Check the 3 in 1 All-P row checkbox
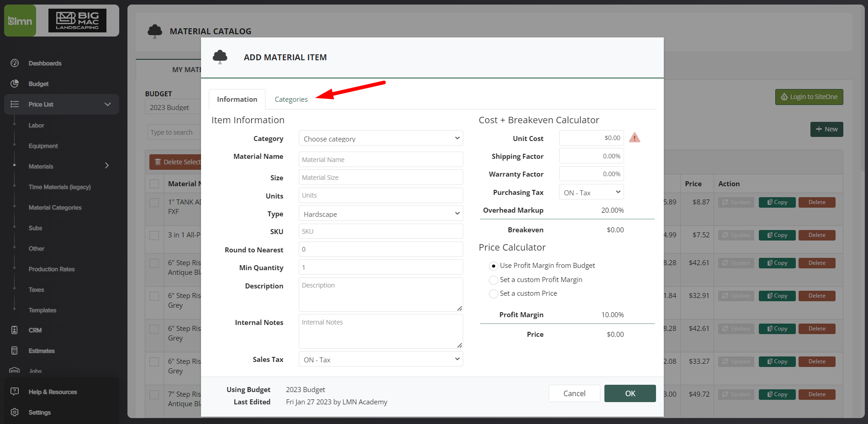Screen dimensions: 868x424 coord(154,235)
